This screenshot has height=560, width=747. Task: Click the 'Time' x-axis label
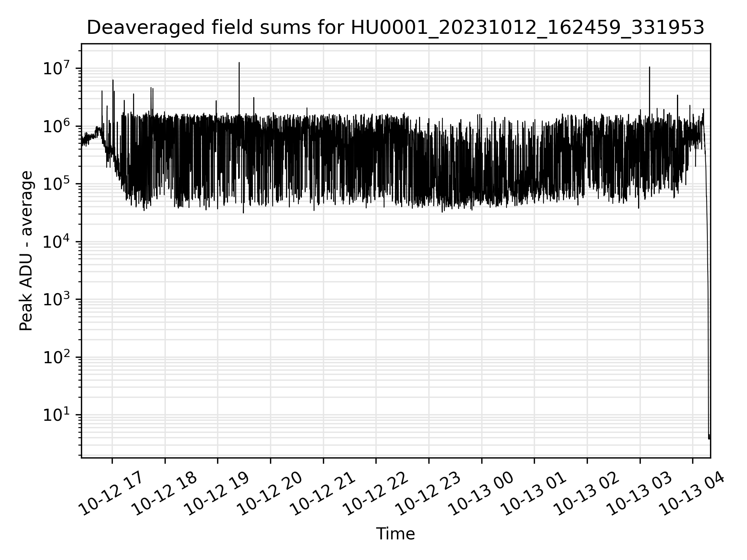click(395, 534)
